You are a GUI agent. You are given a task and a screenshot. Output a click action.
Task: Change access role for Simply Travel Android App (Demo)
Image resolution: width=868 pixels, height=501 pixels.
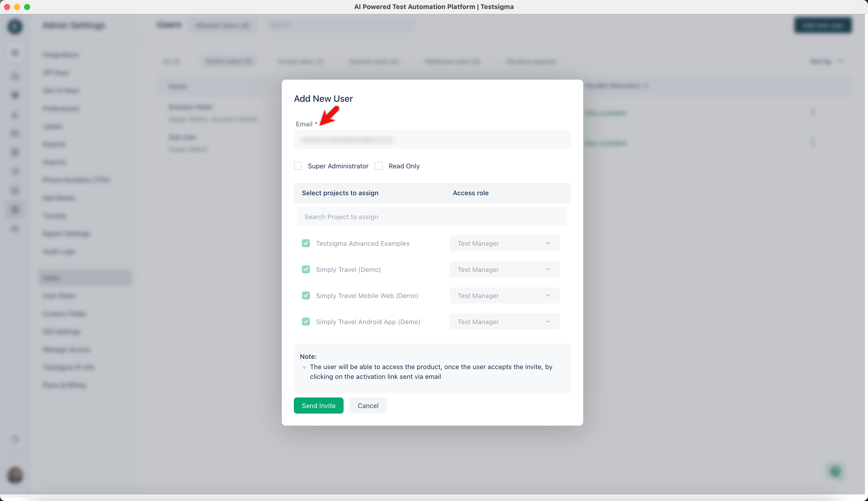click(x=505, y=322)
